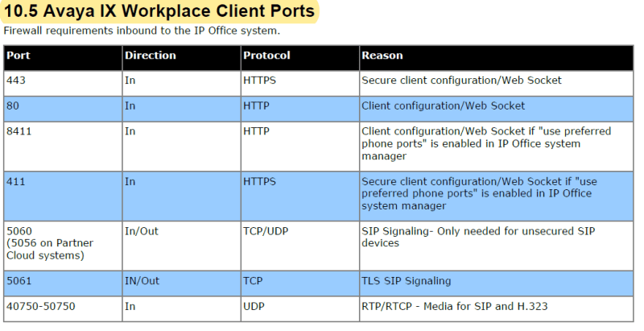Select the "UDP" protocol cell
The height and width of the screenshot is (331, 644).
pos(299,308)
